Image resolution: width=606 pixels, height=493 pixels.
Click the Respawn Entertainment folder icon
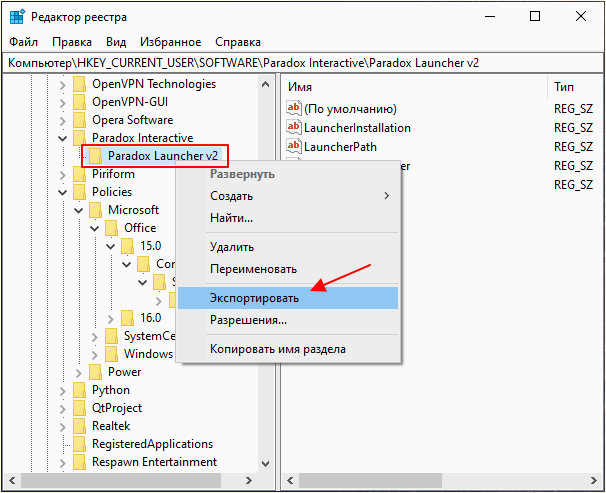pos(79,462)
